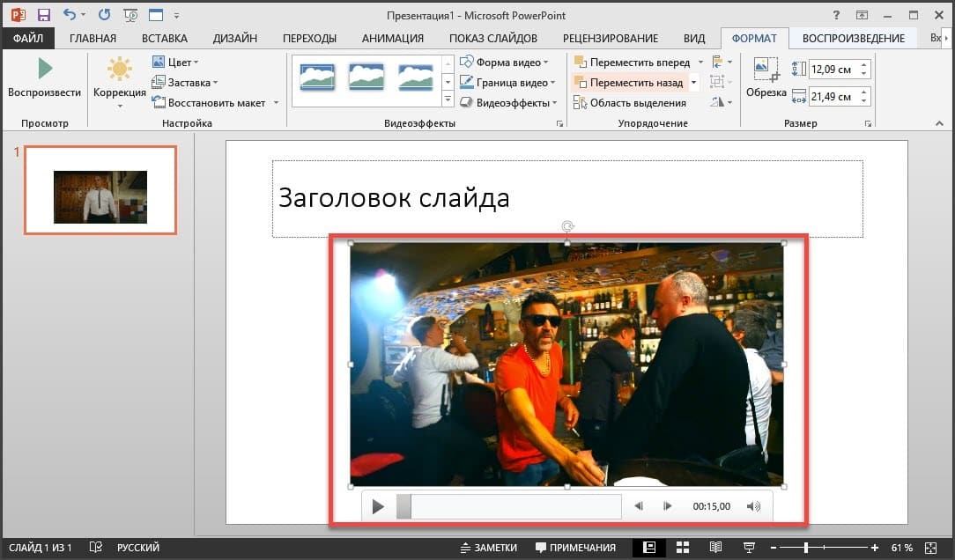
Task: Toggle the ПРИМЕЧАНИЯ comments pane
Action: (575, 548)
